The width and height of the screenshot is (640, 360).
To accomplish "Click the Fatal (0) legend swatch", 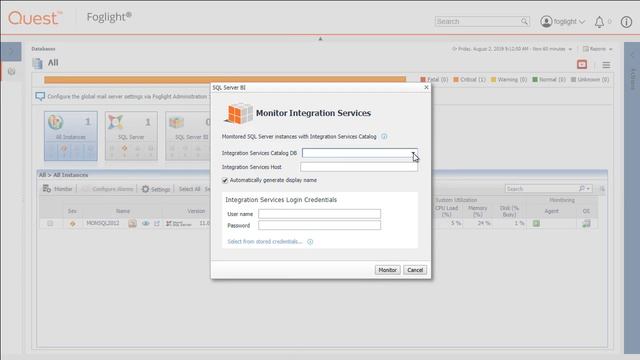I will pos(423,80).
